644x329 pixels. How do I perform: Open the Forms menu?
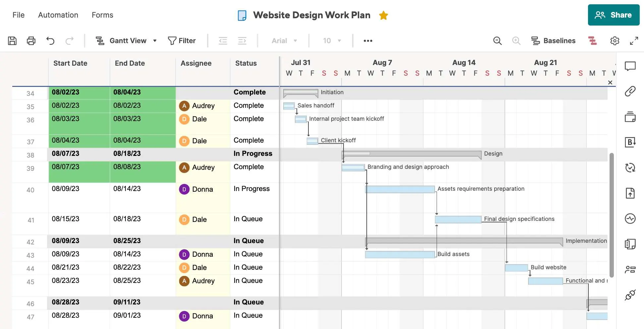click(102, 15)
